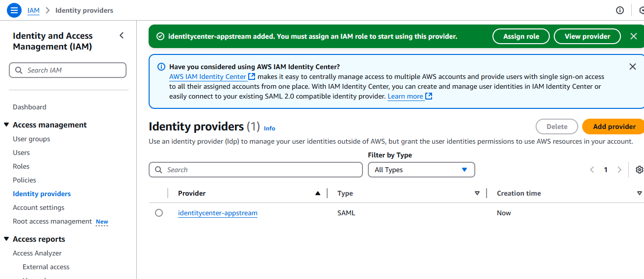644x279 pixels.
Task: Open Dashboard in the sidebar
Action: coord(29,107)
